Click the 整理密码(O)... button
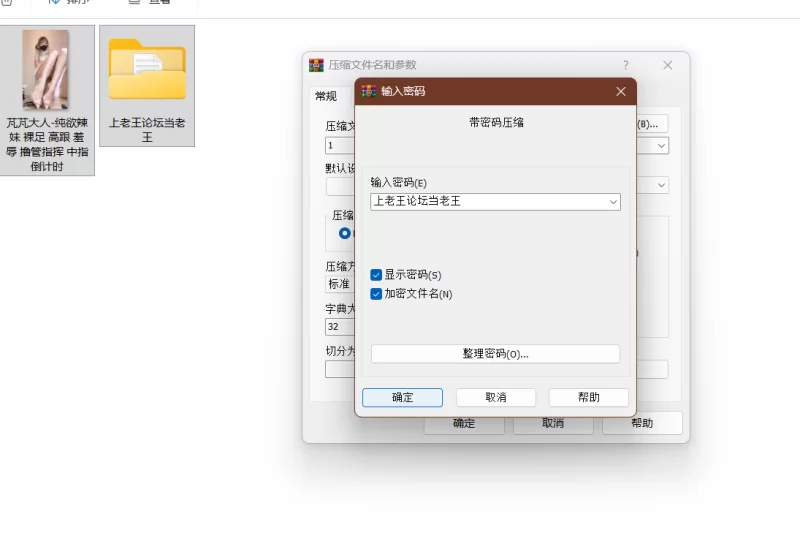The width and height of the screenshot is (800, 552). tap(495, 354)
